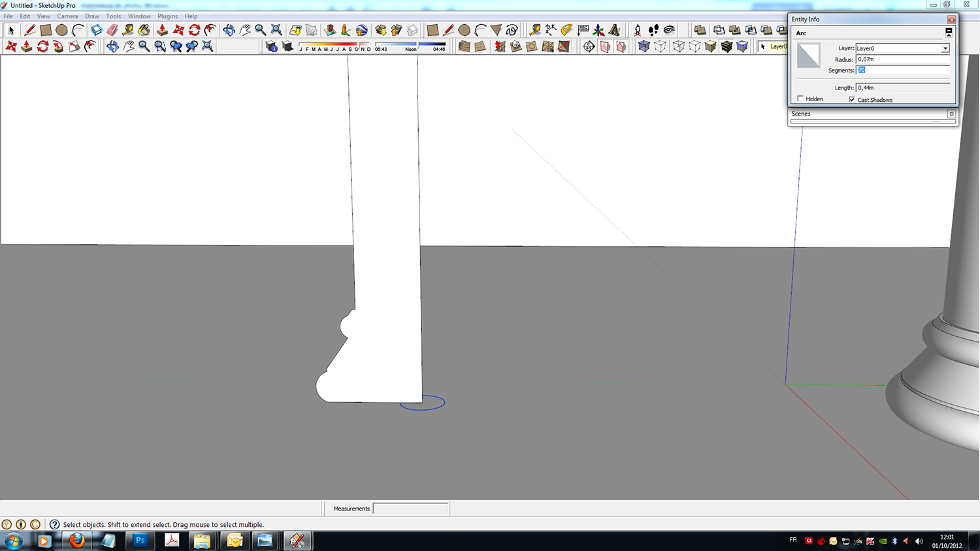Viewport: 980px width, 551px height.
Task: Open the Camera menu
Action: [x=67, y=16]
